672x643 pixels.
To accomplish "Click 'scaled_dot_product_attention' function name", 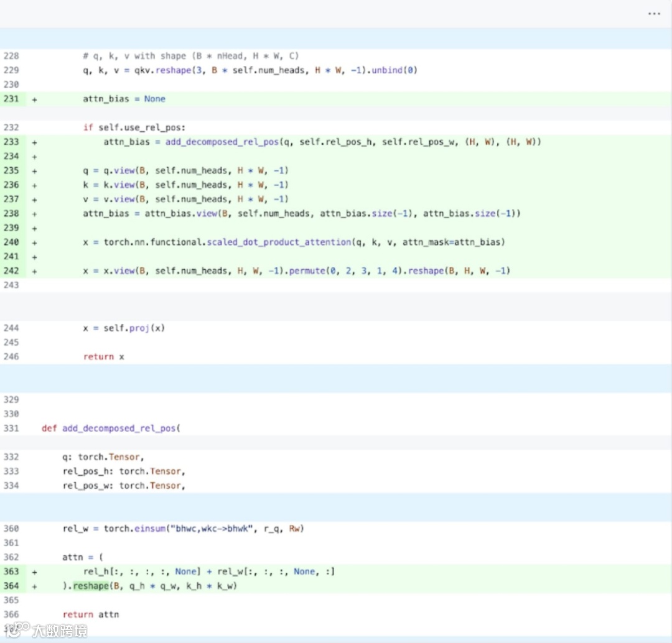I will [279, 242].
